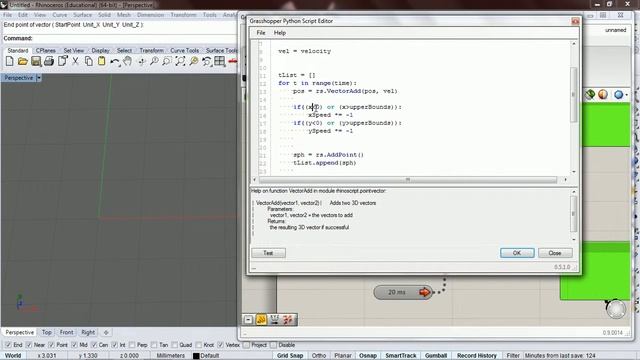Open the Perspective viewport dropdown arrow

[39, 78]
